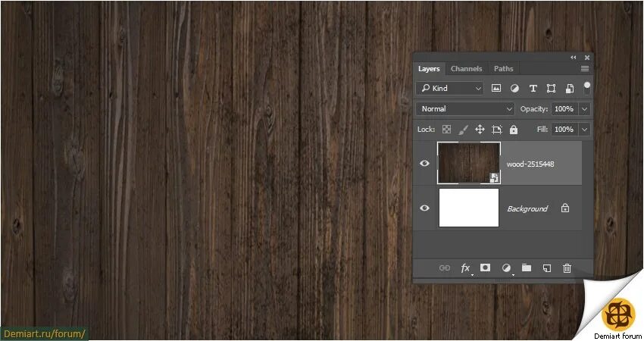
Task: Collapse the panel with double-arrow icon
Action: coord(574,58)
